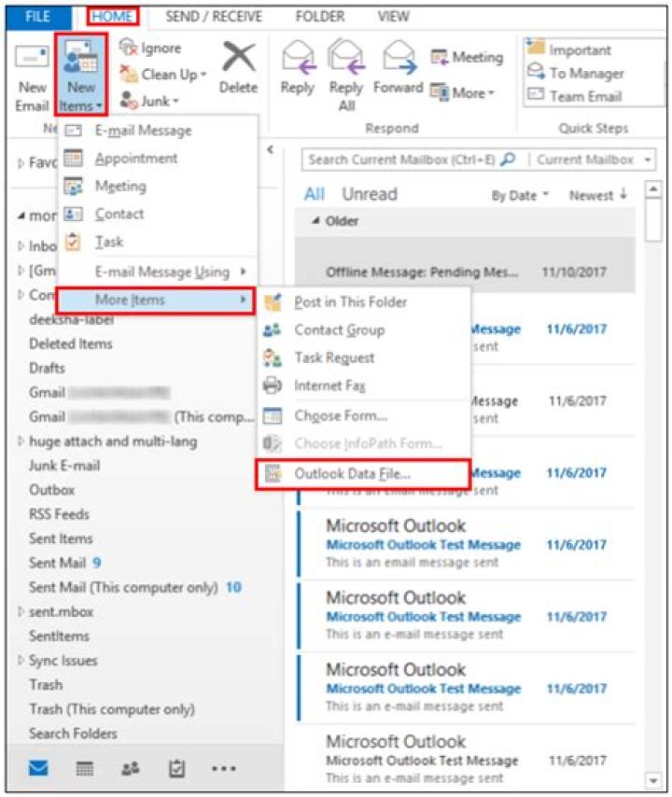Click the message list scroll down arrow
672x797 pixels.
pos(653,780)
